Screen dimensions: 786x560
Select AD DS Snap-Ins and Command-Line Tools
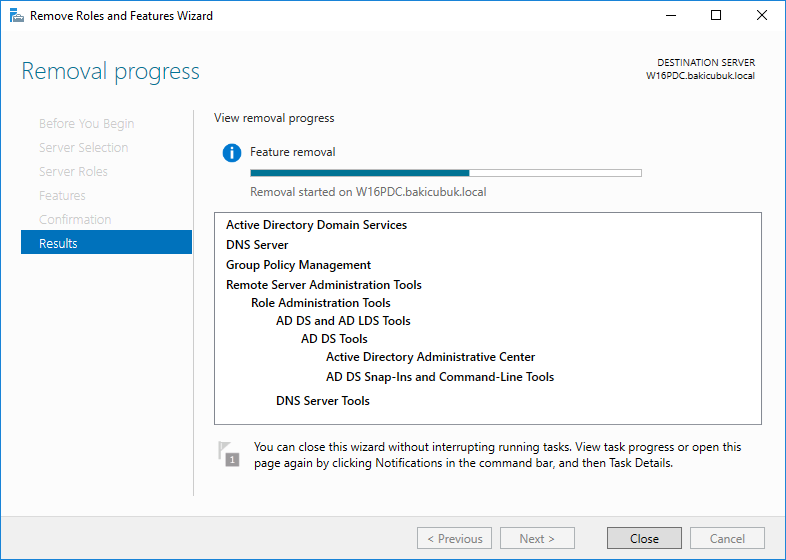pos(440,377)
